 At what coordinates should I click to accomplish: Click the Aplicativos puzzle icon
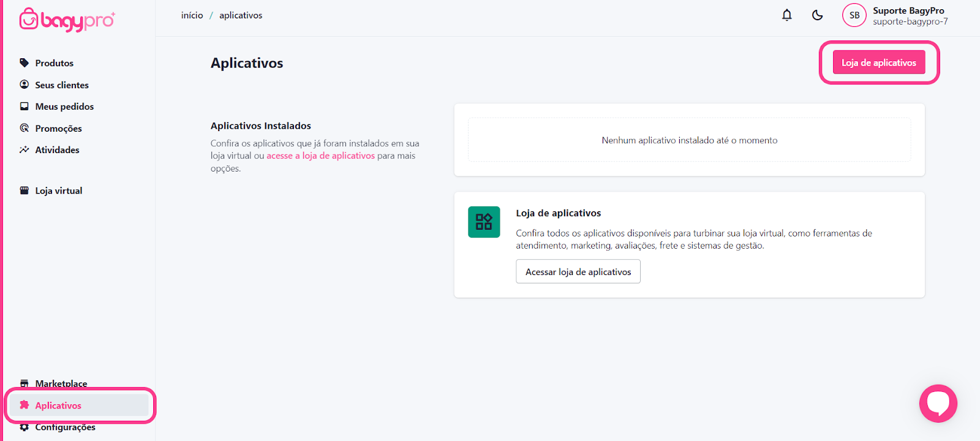pyautogui.click(x=24, y=405)
